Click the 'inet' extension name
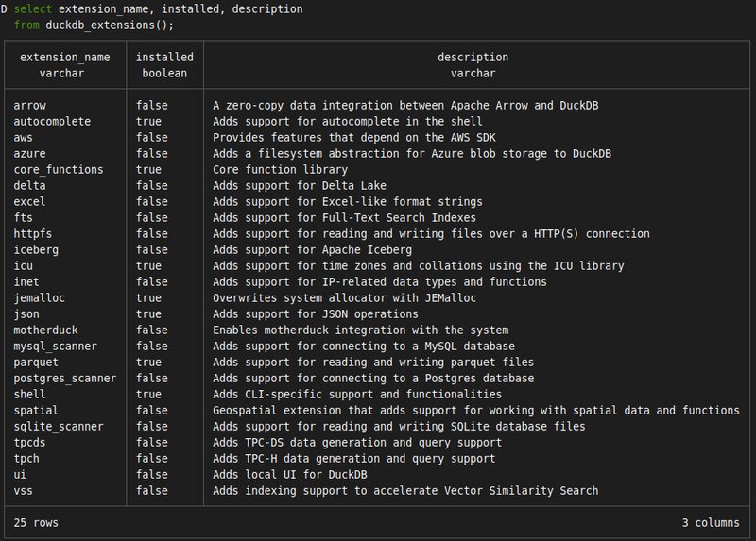 coord(26,282)
